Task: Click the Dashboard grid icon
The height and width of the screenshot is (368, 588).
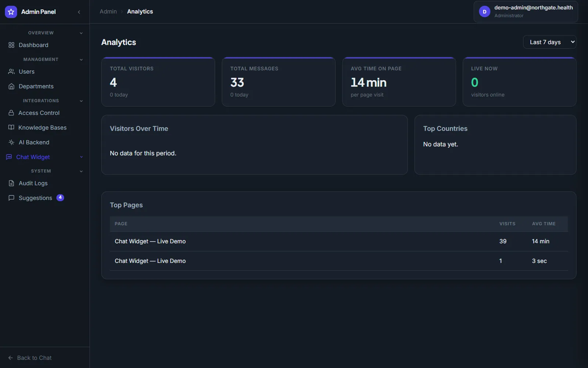Action: [x=11, y=45]
